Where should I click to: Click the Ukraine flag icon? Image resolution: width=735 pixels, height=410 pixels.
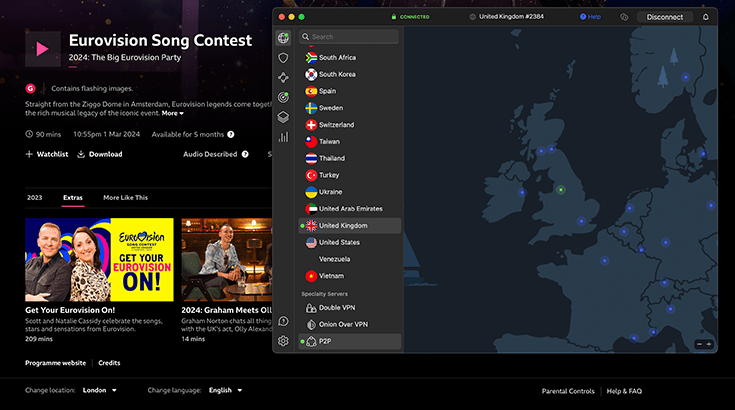(311, 192)
